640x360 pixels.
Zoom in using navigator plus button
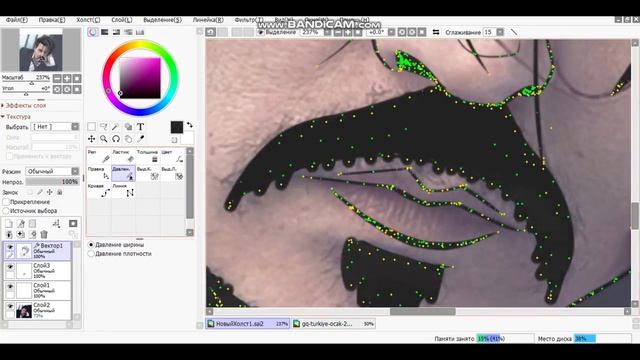click(x=67, y=78)
